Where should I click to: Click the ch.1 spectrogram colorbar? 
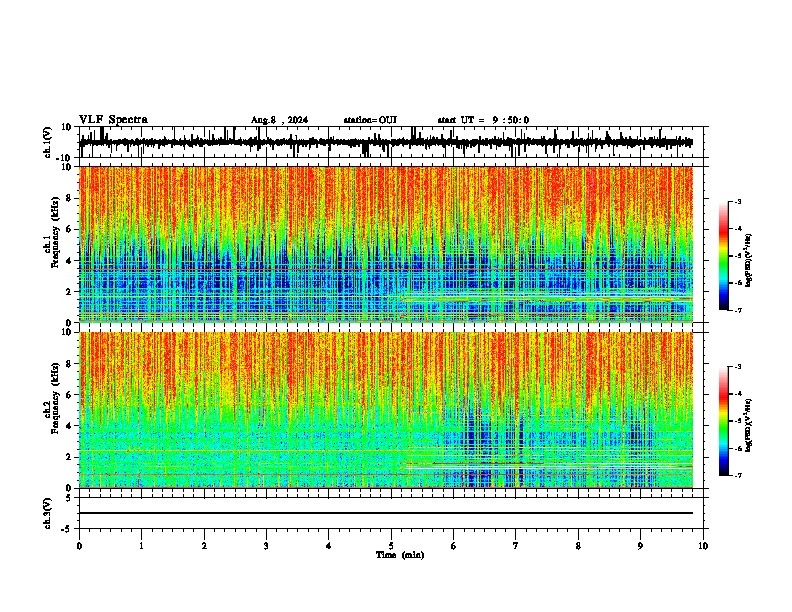click(724, 256)
